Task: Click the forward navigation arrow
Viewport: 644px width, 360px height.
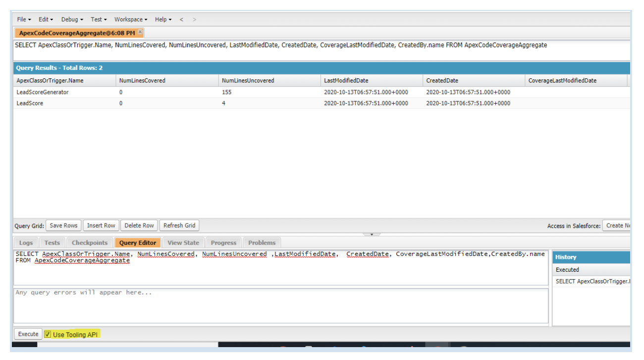Action: 194,19
